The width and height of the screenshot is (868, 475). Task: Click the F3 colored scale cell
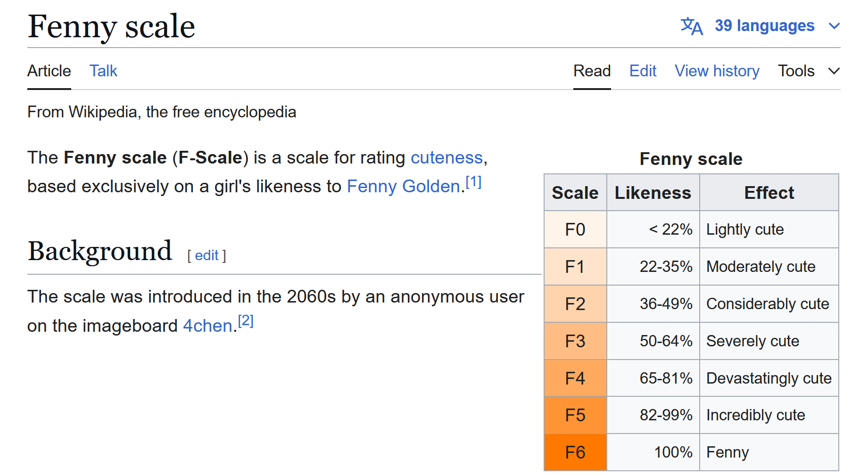pyautogui.click(x=575, y=341)
